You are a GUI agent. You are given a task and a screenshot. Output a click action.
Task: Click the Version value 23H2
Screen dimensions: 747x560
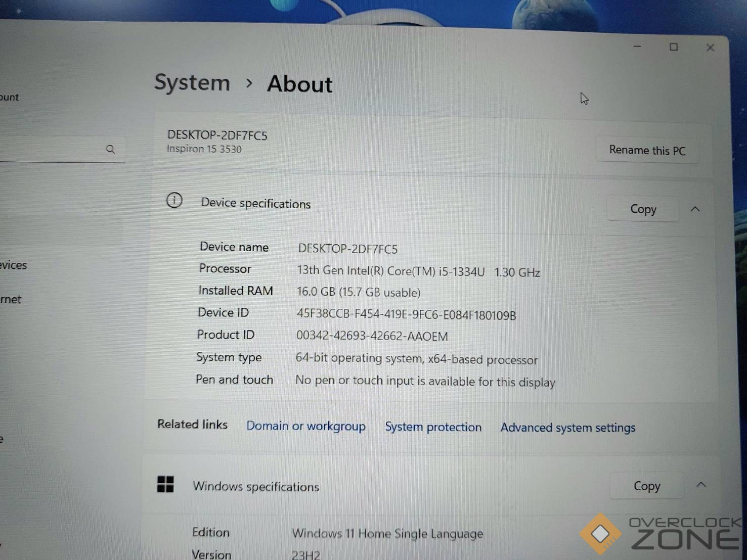pyautogui.click(x=306, y=555)
